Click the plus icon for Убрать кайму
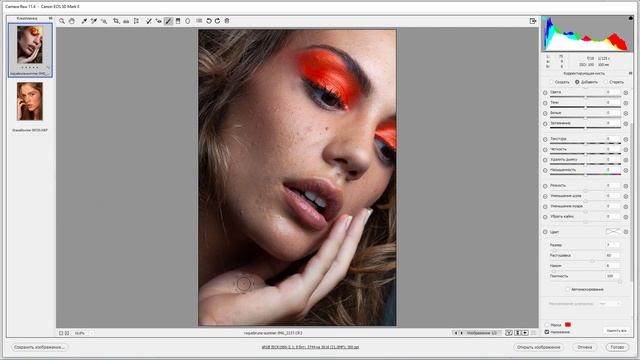The width and height of the screenshot is (640, 360). tap(626, 217)
